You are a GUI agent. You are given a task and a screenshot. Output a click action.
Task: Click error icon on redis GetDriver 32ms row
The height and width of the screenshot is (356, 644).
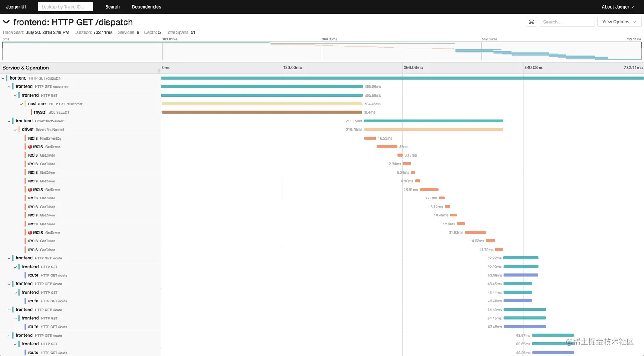(x=30, y=147)
